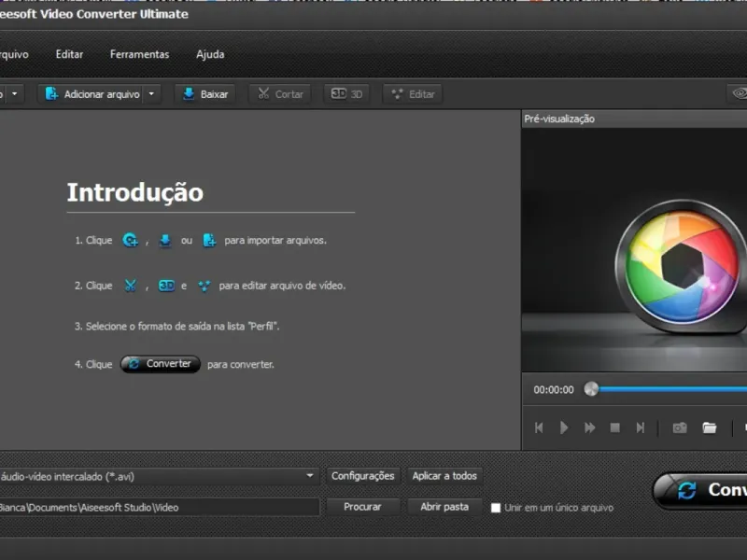The height and width of the screenshot is (560, 747).
Task: Click the load disc icon in step 1
Action: coord(130,241)
